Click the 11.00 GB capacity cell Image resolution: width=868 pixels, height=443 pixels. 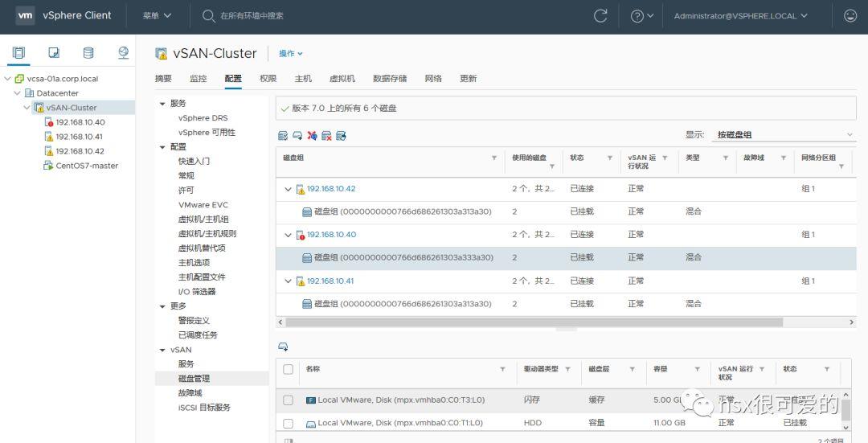[x=669, y=423]
